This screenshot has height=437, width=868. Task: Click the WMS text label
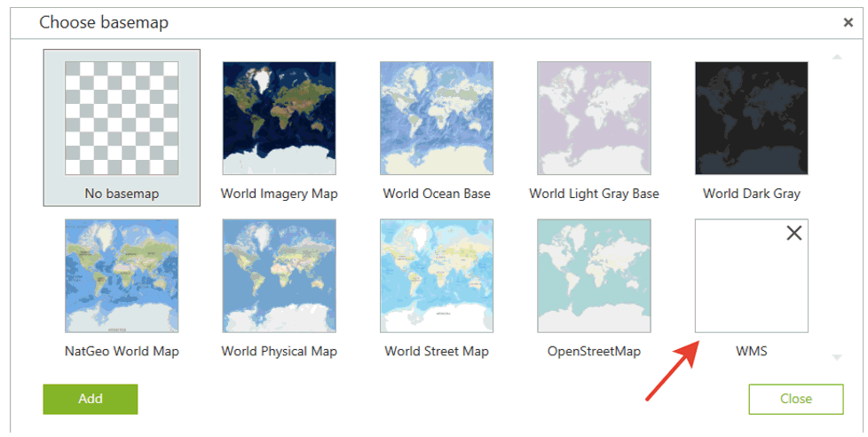point(751,351)
